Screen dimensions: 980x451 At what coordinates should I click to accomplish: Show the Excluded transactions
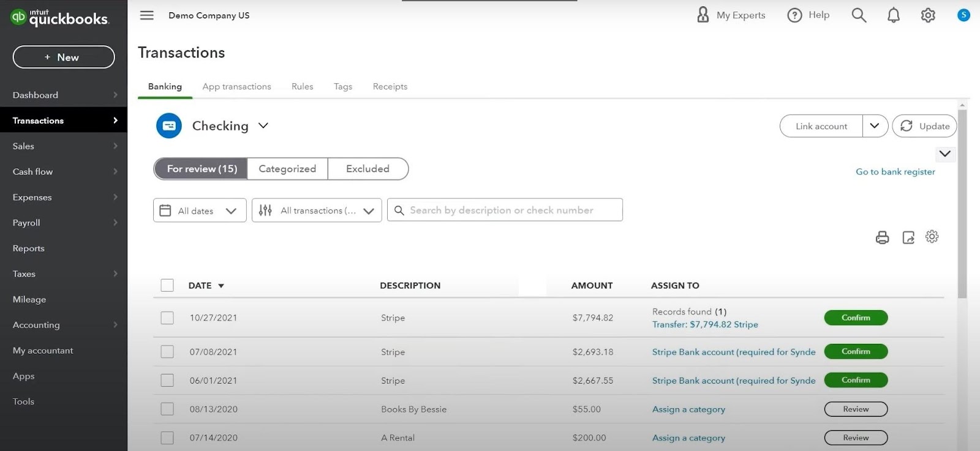click(x=367, y=169)
